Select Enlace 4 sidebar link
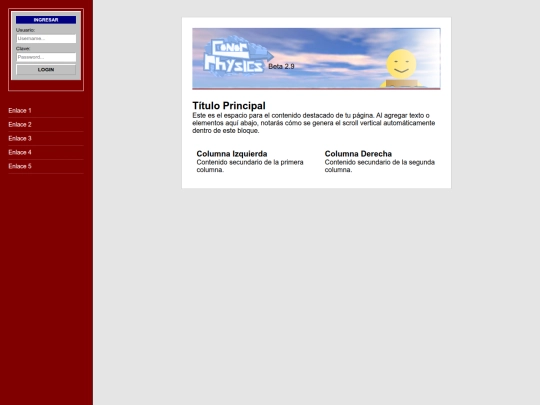This screenshot has width=540, height=405. (20, 152)
